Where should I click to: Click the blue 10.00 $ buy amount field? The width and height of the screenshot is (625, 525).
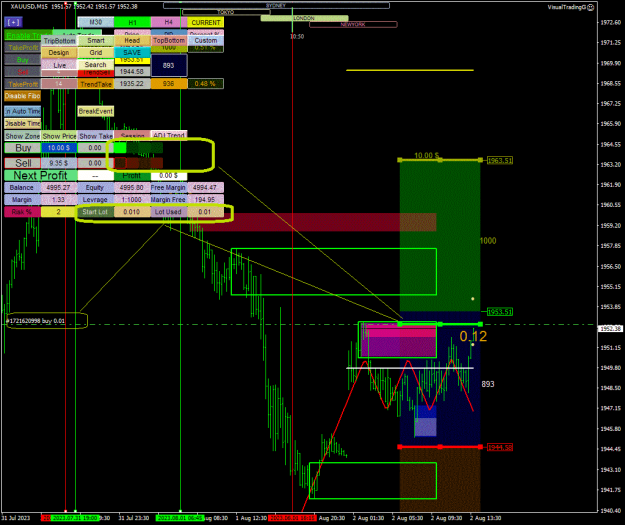59,148
